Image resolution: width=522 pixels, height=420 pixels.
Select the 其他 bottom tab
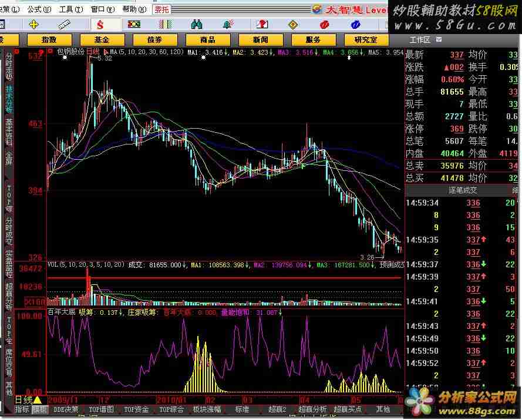pyautogui.click(x=383, y=409)
